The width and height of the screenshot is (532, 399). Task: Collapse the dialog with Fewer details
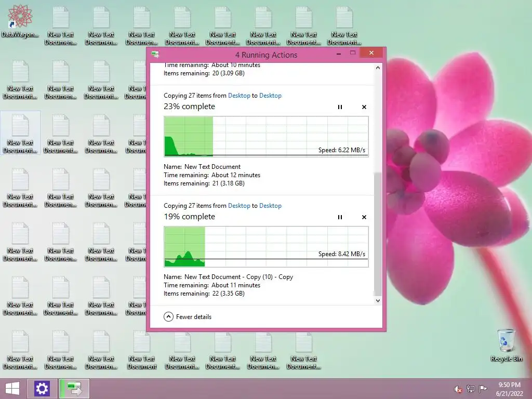pyautogui.click(x=188, y=316)
